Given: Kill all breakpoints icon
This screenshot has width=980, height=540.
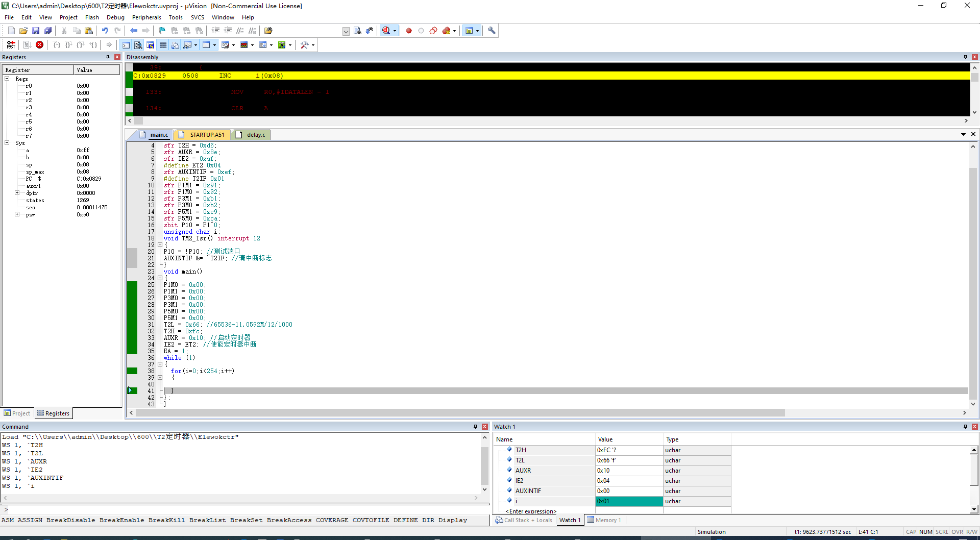Looking at the screenshot, I should point(447,31).
